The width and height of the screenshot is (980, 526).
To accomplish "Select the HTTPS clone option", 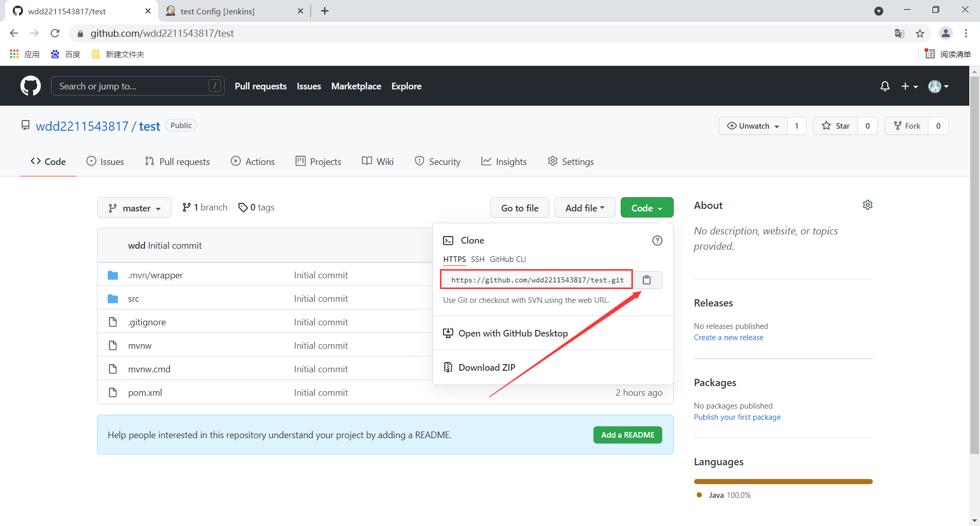I will click(x=454, y=259).
